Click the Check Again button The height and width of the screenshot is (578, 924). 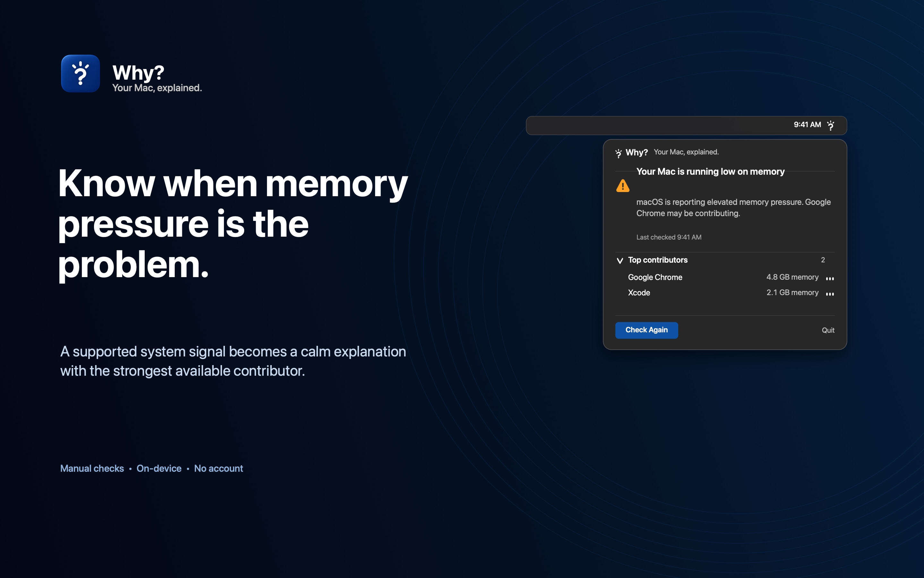(646, 330)
